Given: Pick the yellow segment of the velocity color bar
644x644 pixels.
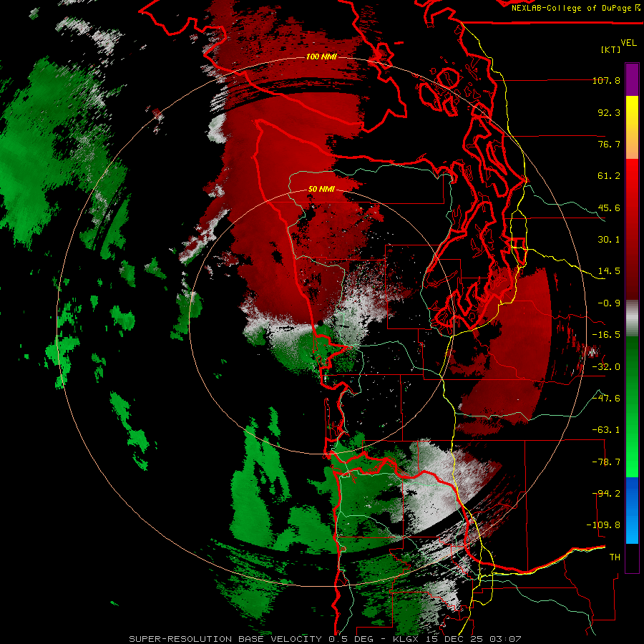Looking at the screenshot, I should coord(632,111).
